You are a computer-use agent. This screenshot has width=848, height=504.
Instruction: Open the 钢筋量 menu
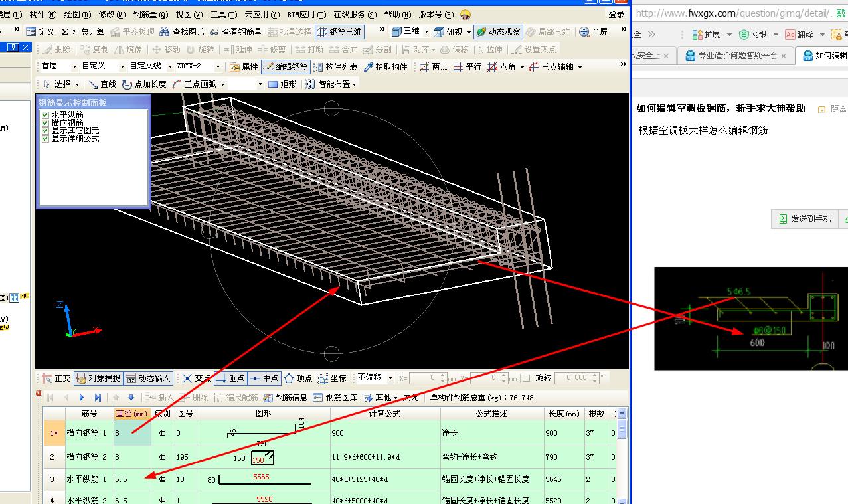tap(150, 14)
